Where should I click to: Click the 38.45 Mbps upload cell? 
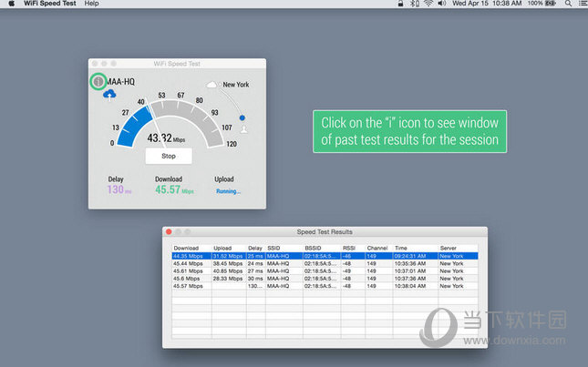(x=228, y=264)
